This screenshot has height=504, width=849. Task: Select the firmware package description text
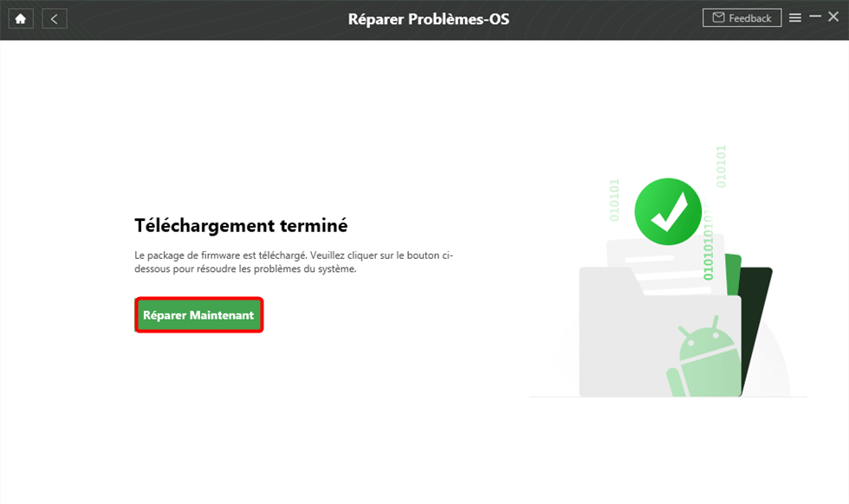point(294,262)
